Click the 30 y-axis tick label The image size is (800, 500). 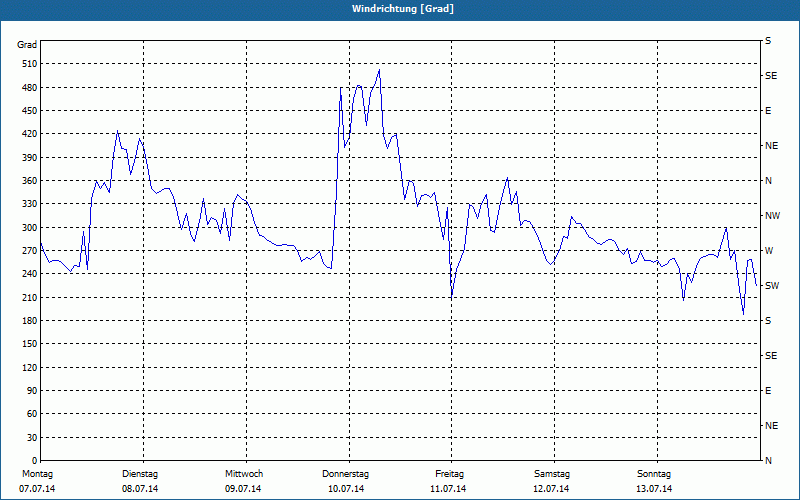(32, 437)
